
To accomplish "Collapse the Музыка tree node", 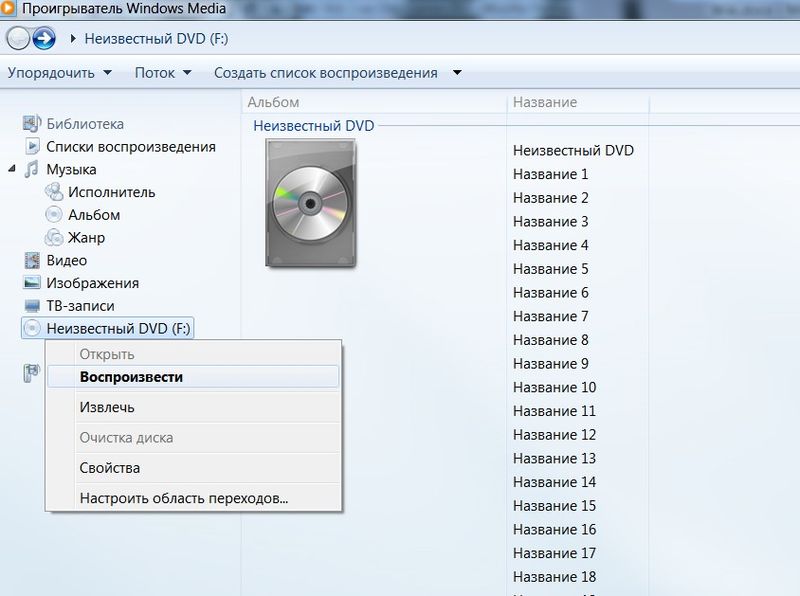I will pos(12,169).
